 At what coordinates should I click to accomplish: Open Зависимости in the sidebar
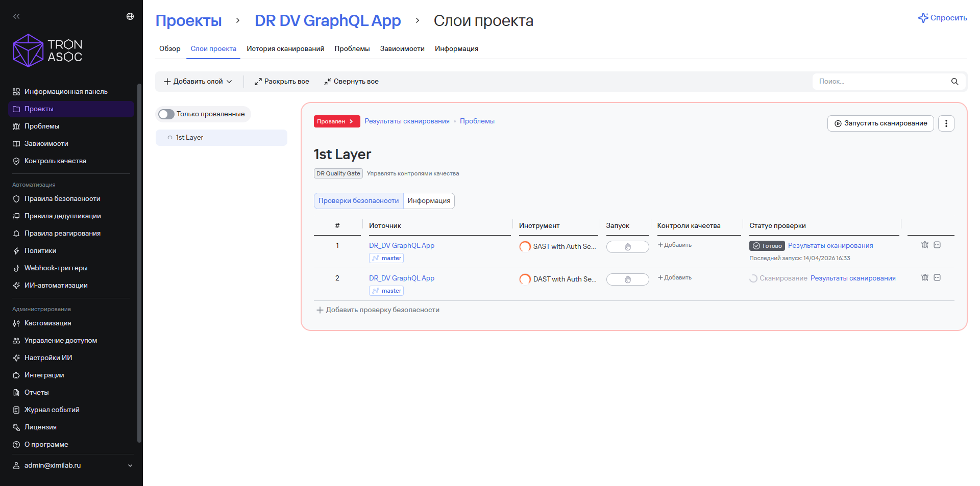click(x=71, y=144)
